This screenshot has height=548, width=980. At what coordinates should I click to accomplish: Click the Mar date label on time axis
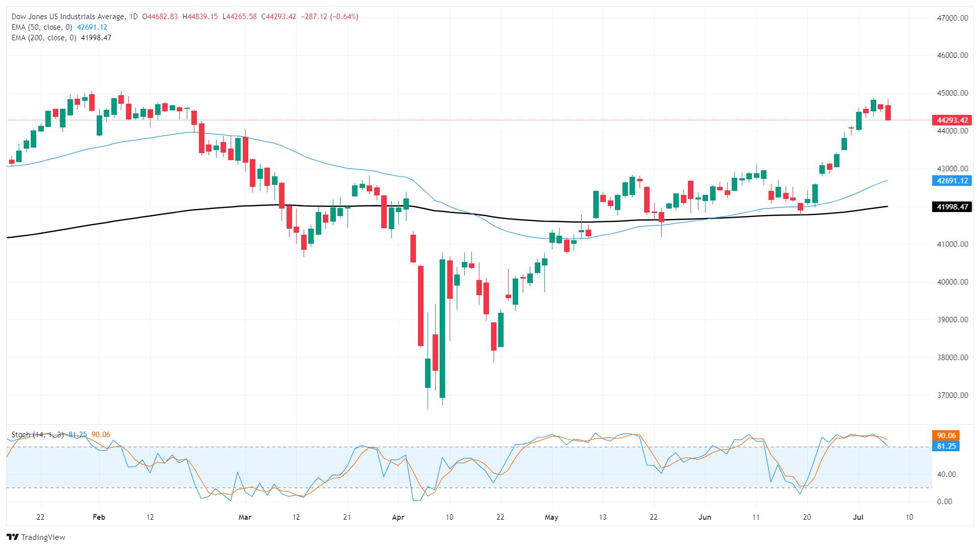coord(245,517)
